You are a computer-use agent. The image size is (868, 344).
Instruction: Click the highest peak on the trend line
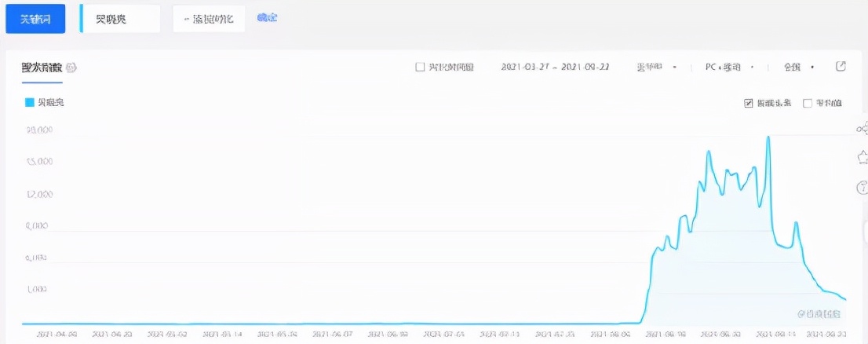pos(768,137)
